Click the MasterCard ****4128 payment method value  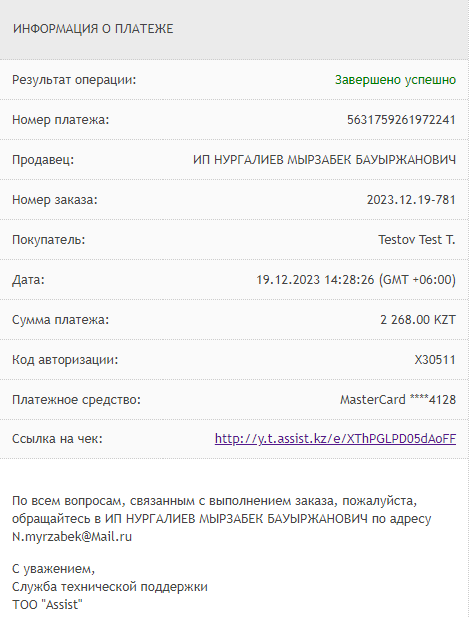pyautogui.click(x=398, y=400)
